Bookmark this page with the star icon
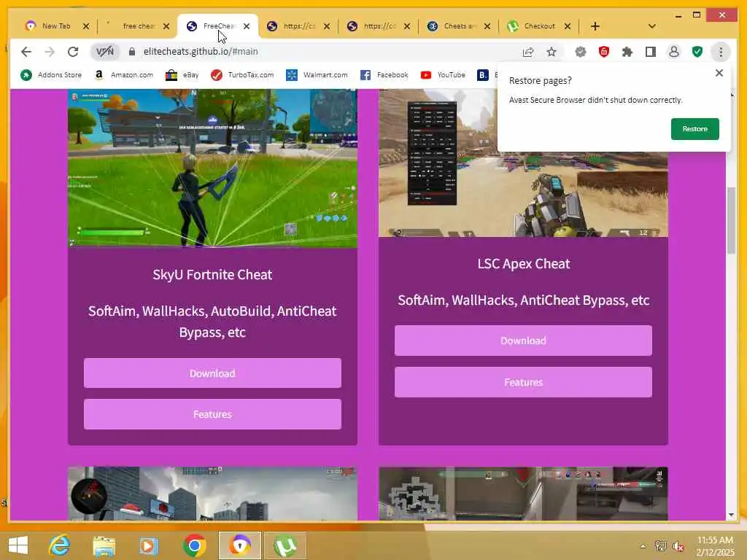Screen dimensions: 747x560 click(x=551, y=52)
